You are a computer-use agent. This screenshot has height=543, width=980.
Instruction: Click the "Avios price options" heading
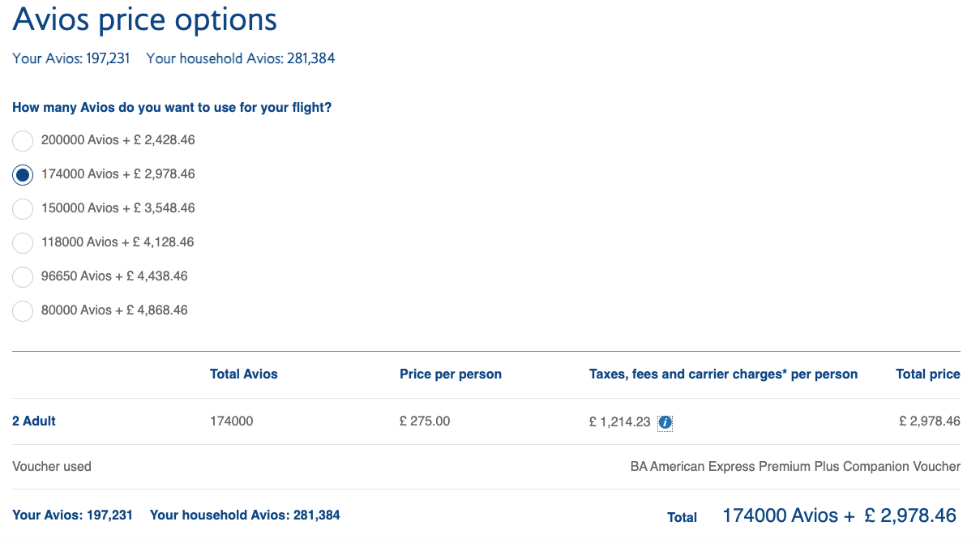[x=145, y=19]
